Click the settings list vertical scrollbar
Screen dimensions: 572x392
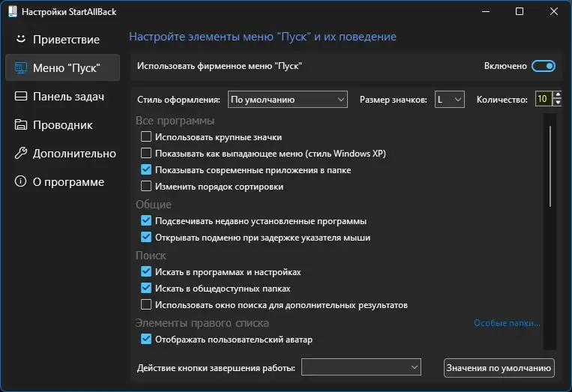click(550, 166)
